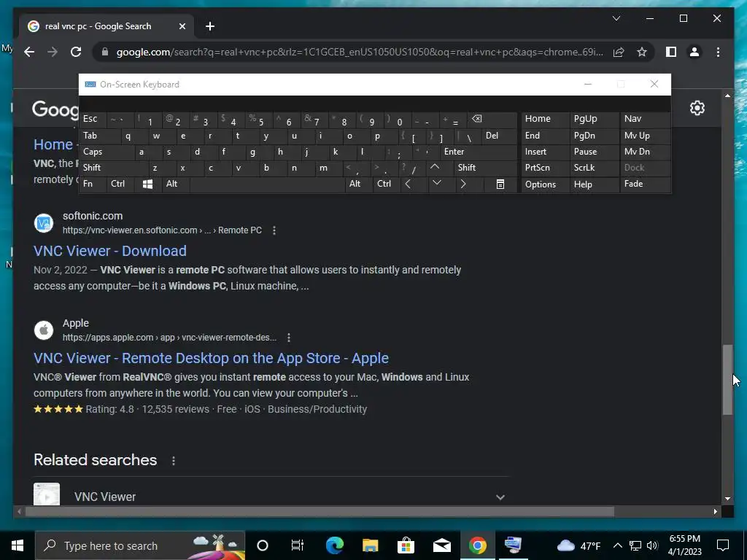Click scroll down arrow on page scrollbar
Screen dimensions: 747x560
click(x=727, y=499)
